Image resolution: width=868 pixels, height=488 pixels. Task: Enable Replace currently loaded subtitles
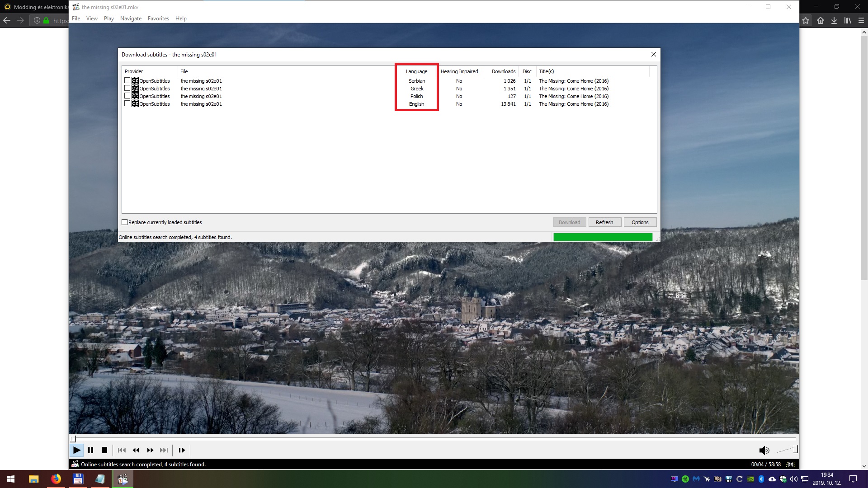pos(125,222)
